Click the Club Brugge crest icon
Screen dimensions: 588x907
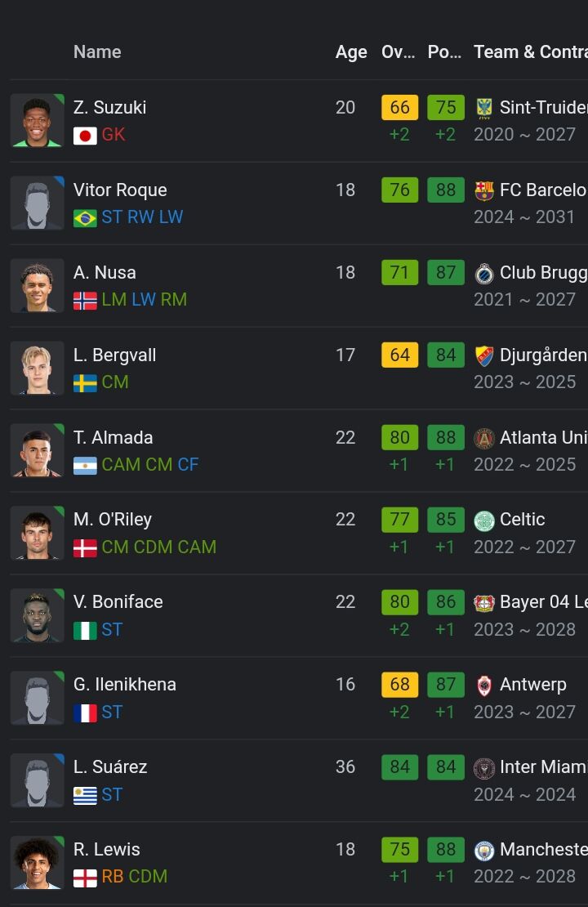[484, 273]
